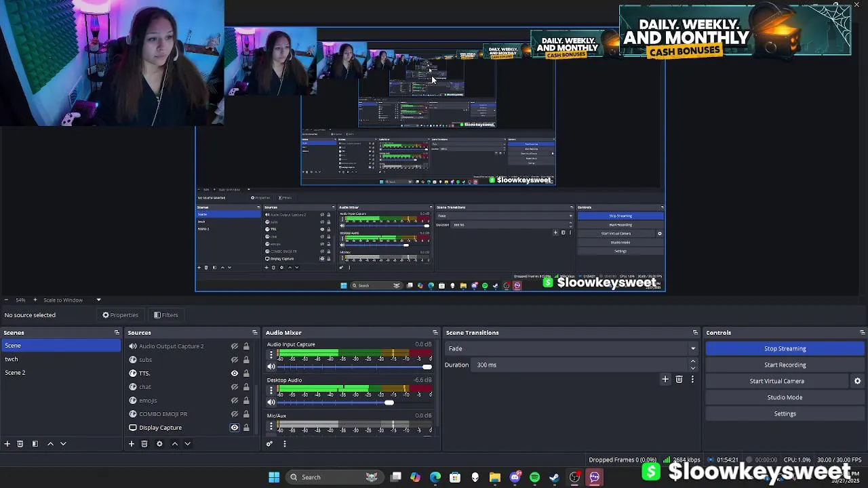Open Audio Mixer bottom three-dot menu

click(x=284, y=444)
